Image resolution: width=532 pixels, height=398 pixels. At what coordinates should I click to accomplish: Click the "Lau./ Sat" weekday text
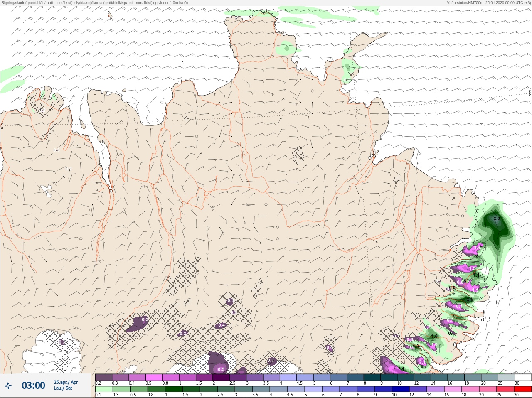point(63,388)
